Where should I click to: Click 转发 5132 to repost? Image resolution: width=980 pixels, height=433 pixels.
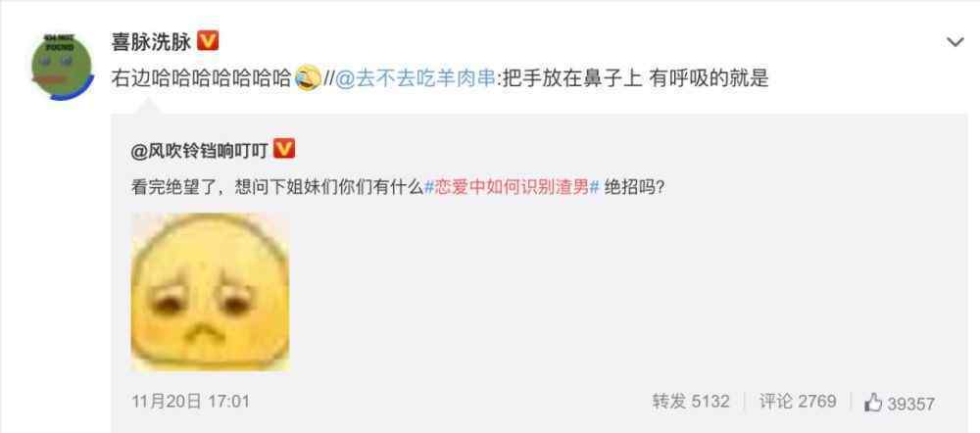coord(691,401)
